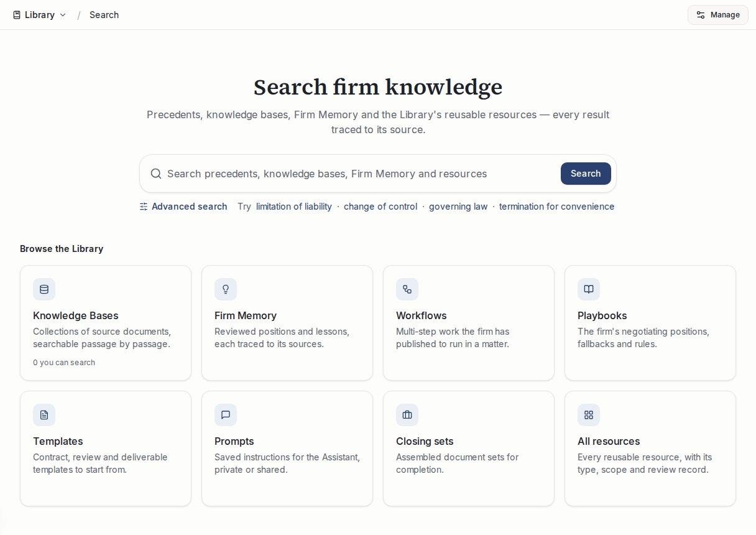Open the Closing sets card title
Viewport: 756px width, 535px height.
point(425,441)
